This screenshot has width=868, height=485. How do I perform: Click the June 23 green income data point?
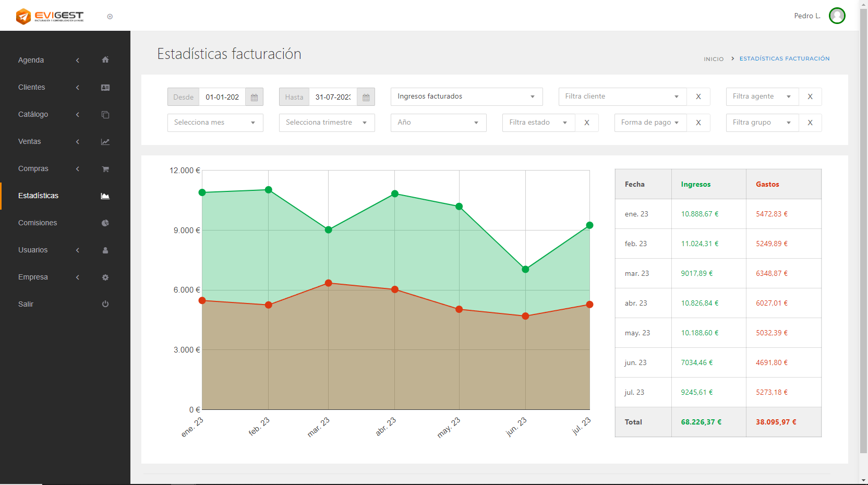(x=525, y=269)
